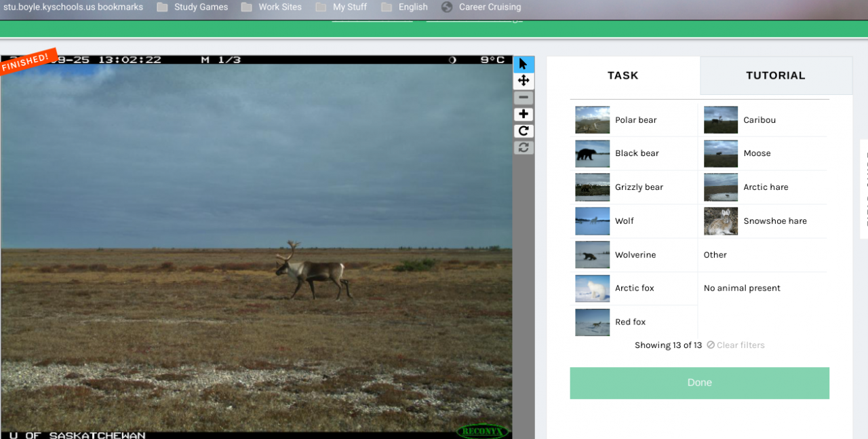Open the Work Sites bookmark folder
868x439 pixels.
point(271,7)
